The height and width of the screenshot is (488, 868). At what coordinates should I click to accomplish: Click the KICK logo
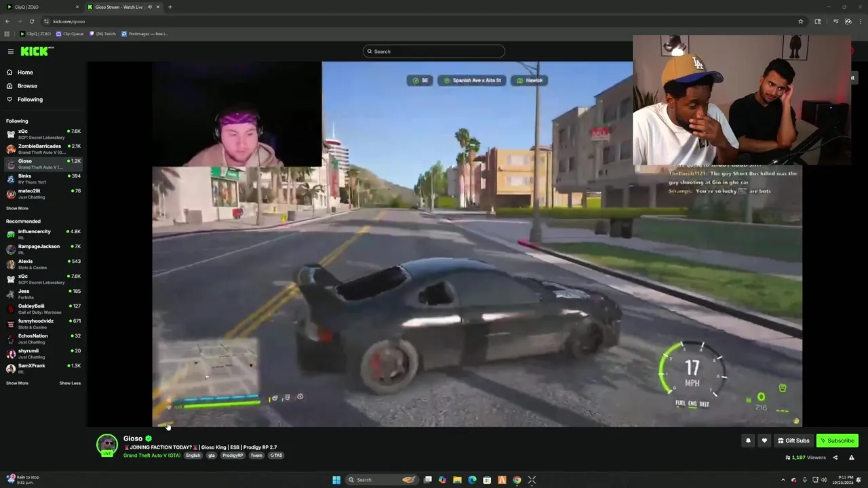[x=35, y=52]
